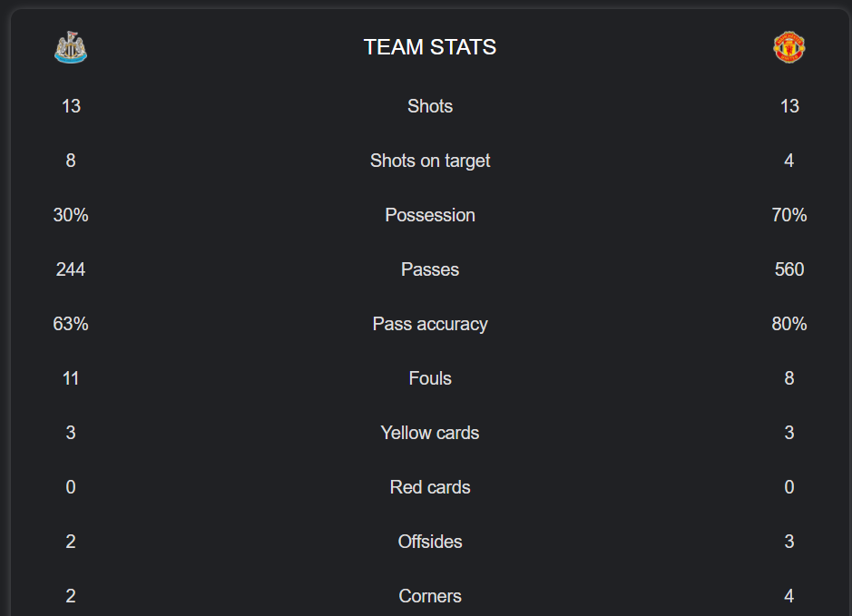The width and height of the screenshot is (852, 616).
Task: Select the Passes stat label
Action: coord(430,269)
